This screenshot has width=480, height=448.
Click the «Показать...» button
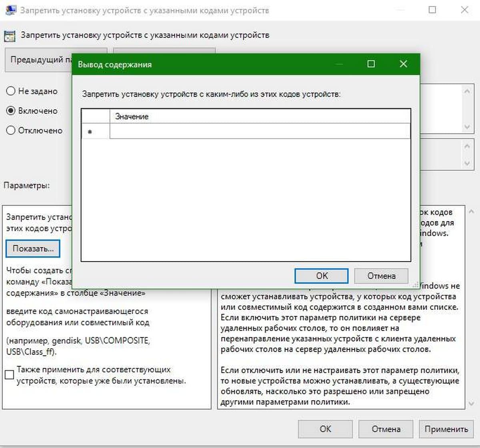point(33,249)
